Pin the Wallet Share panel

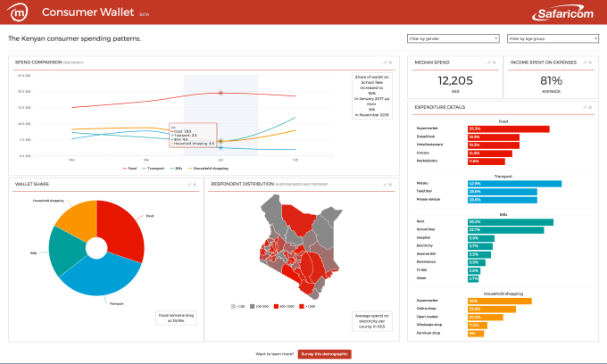(x=188, y=185)
